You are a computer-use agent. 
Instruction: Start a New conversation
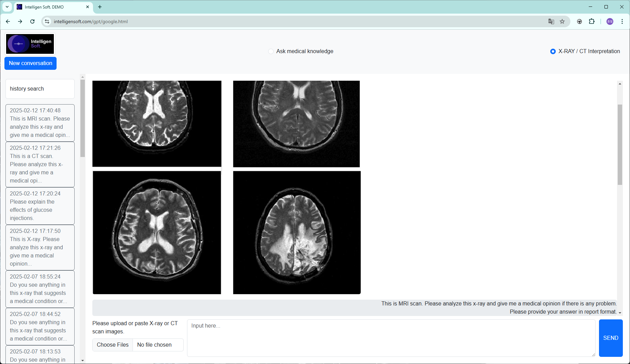[x=30, y=63]
